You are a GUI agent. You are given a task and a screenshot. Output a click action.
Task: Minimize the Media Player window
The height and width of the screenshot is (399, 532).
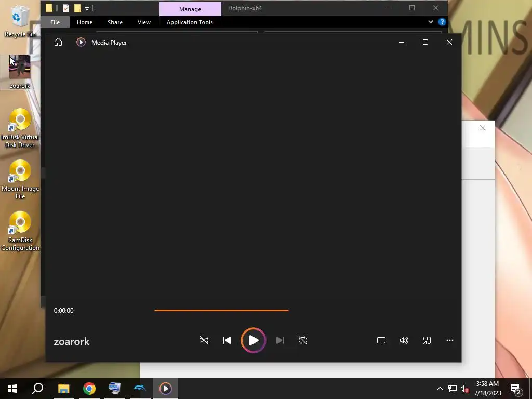402,42
